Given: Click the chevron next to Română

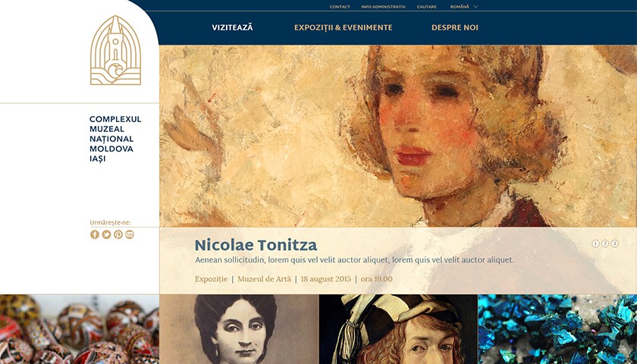Looking at the screenshot, I should [x=475, y=7].
